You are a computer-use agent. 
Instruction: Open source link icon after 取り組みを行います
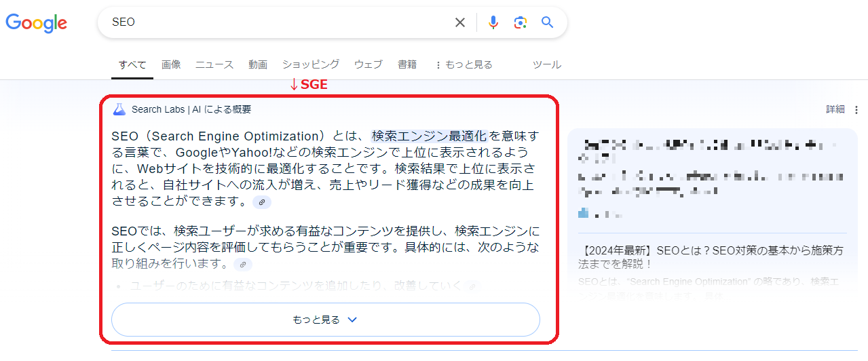click(243, 265)
